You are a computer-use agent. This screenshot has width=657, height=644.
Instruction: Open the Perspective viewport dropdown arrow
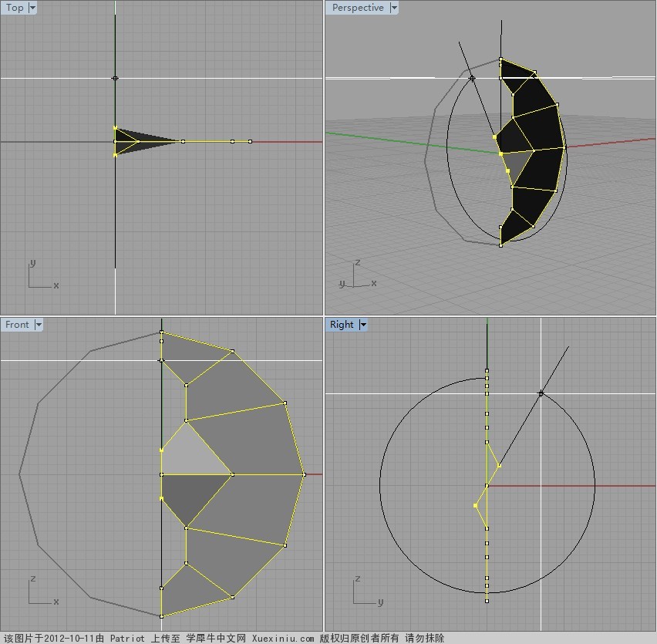tap(394, 8)
